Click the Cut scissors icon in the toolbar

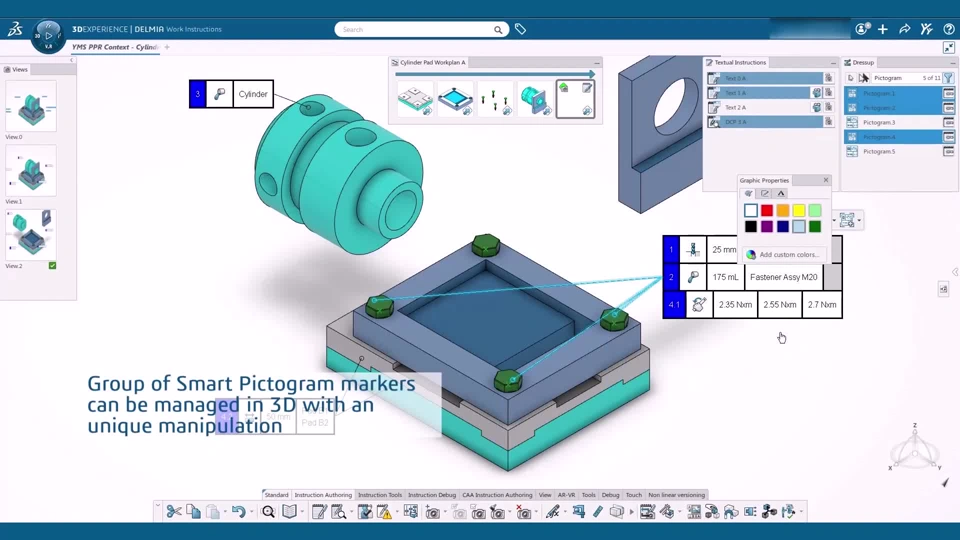pos(174,512)
